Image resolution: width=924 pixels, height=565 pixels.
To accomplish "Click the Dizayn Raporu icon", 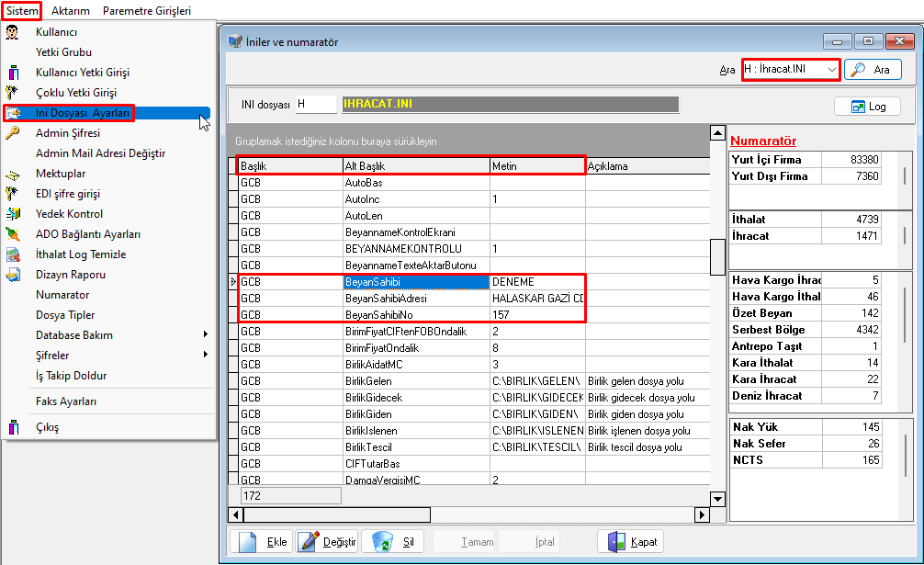I will (13, 275).
